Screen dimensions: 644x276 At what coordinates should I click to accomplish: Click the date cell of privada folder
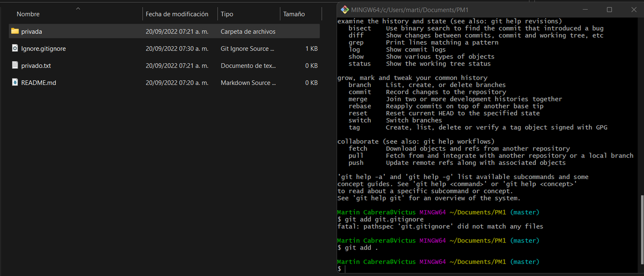(x=177, y=32)
